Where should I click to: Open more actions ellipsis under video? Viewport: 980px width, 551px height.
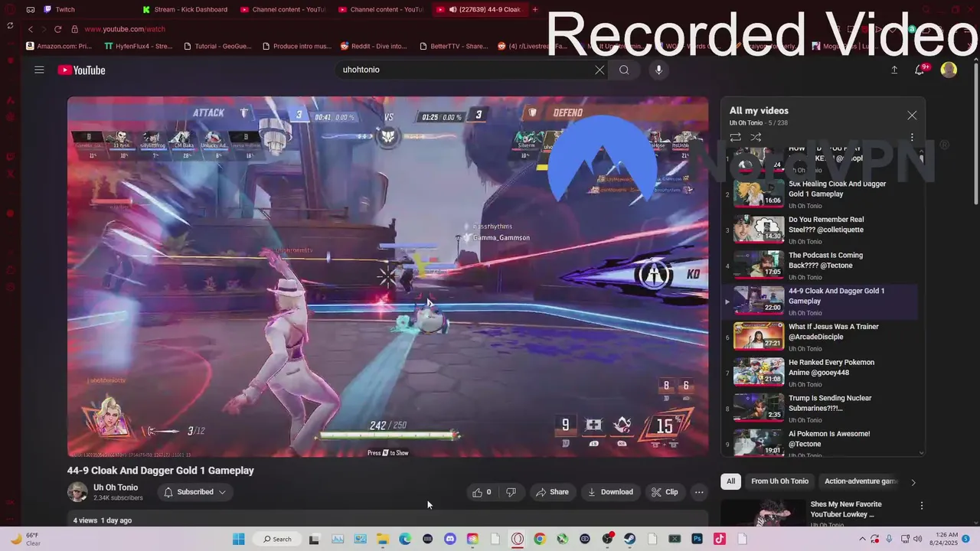pyautogui.click(x=699, y=492)
